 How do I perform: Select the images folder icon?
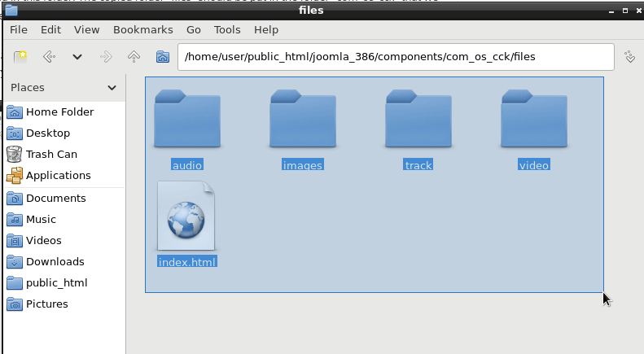coord(303,119)
